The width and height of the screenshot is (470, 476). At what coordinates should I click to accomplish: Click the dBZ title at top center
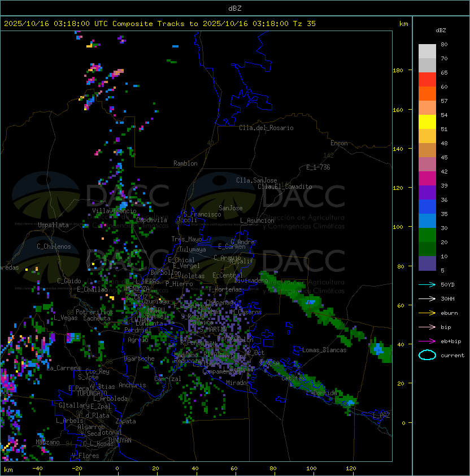tap(235, 8)
